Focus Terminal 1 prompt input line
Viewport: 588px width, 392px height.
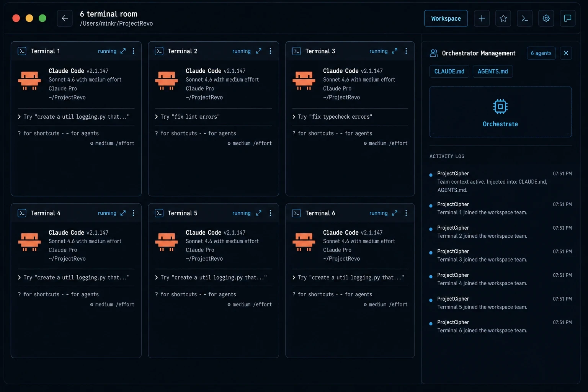point(76,117)
